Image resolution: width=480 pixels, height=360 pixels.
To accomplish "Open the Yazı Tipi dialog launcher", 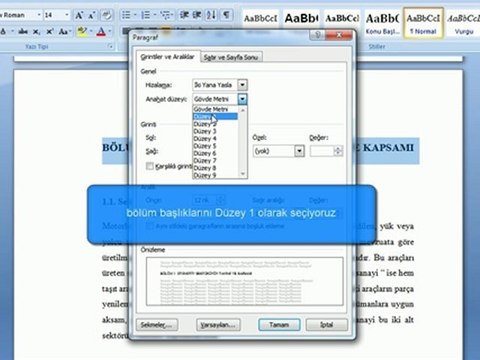I will (x=110, y=46).
